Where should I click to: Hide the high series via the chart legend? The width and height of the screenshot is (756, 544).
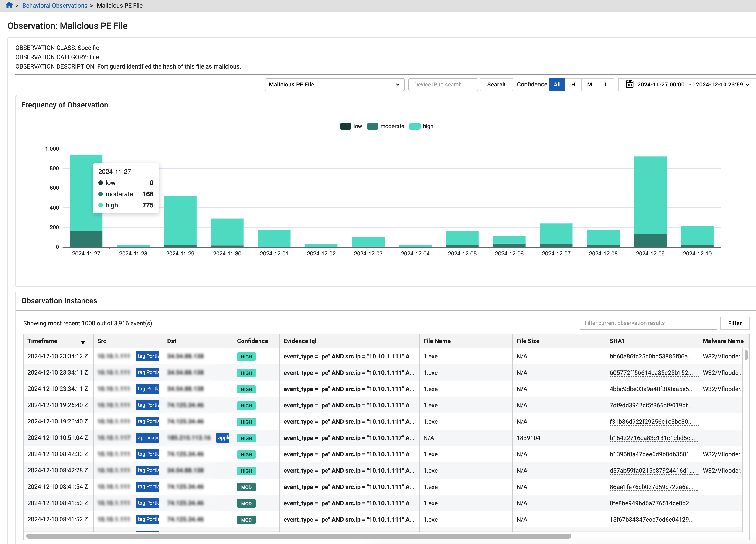[x=421, y=126]
